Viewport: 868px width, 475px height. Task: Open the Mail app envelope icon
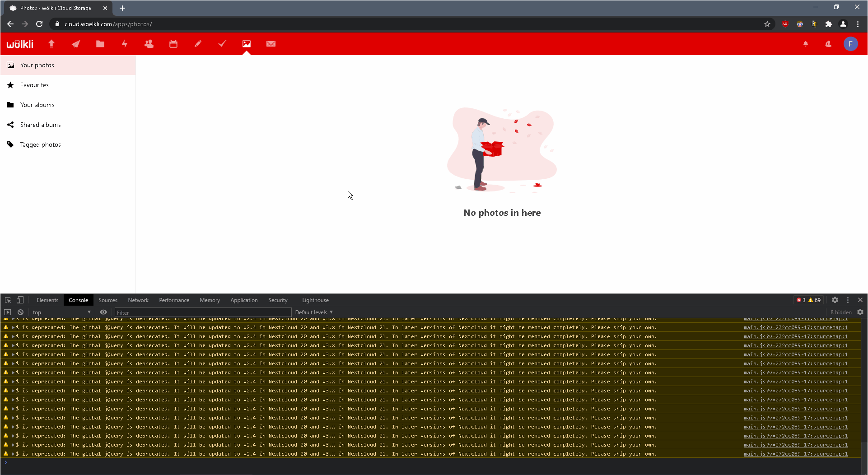pyautogui.click(x=271, y=44)
